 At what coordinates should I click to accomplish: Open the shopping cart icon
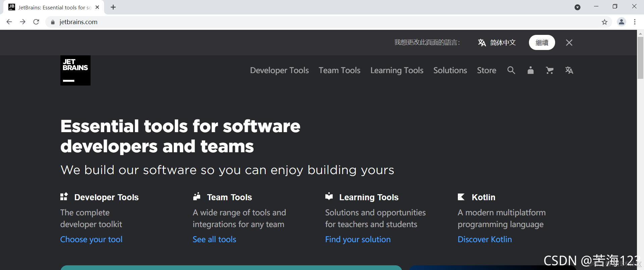point(549,70)
